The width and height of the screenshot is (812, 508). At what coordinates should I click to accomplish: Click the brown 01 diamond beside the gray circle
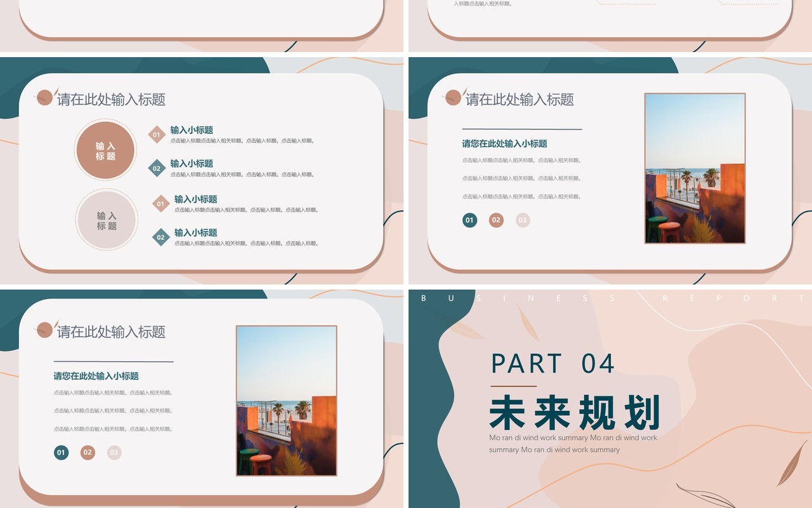pyautogui.click(x=160, y=204)
